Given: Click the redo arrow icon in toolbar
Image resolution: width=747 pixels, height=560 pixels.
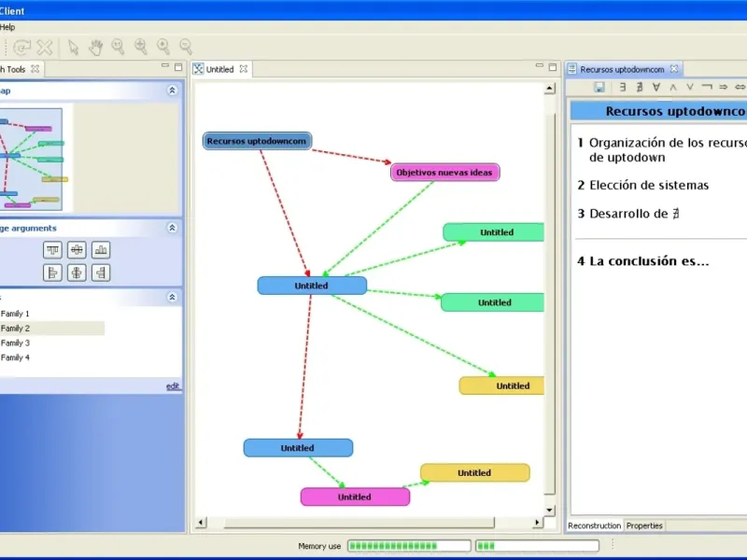Looking at the screenshot, I should click(x=21, y=47).
